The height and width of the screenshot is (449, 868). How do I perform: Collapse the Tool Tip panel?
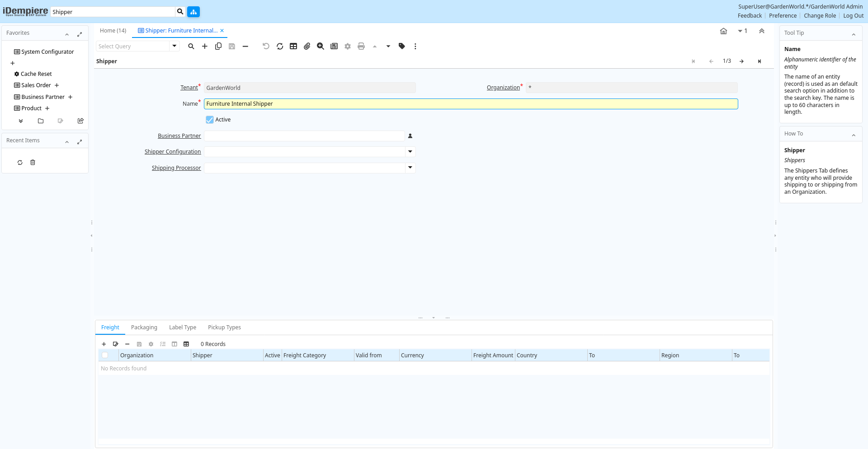tap(854, 33)
